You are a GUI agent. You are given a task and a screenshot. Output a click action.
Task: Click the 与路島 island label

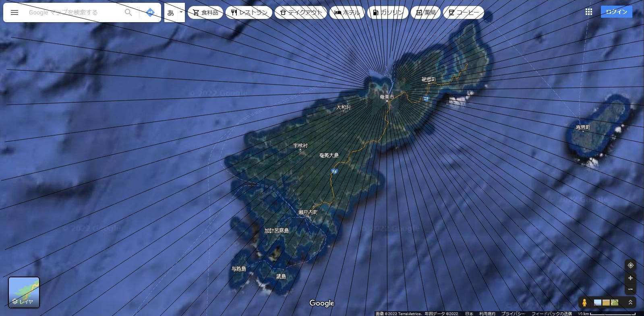click(x=239, y=269)
